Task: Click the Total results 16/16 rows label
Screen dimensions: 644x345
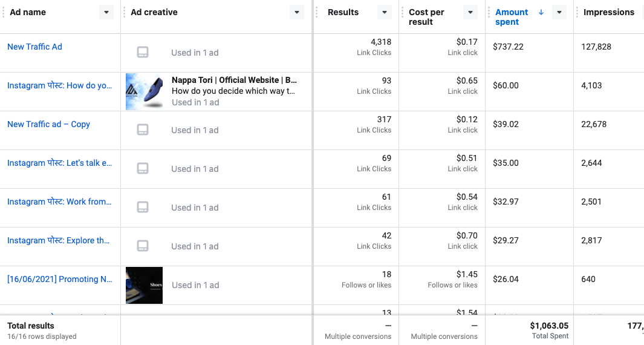Action: point(42,330)
